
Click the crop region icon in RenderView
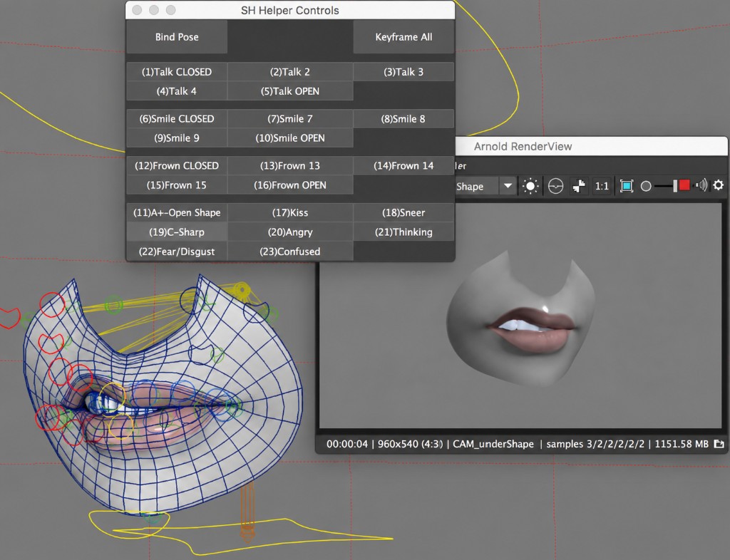[579, 186]
